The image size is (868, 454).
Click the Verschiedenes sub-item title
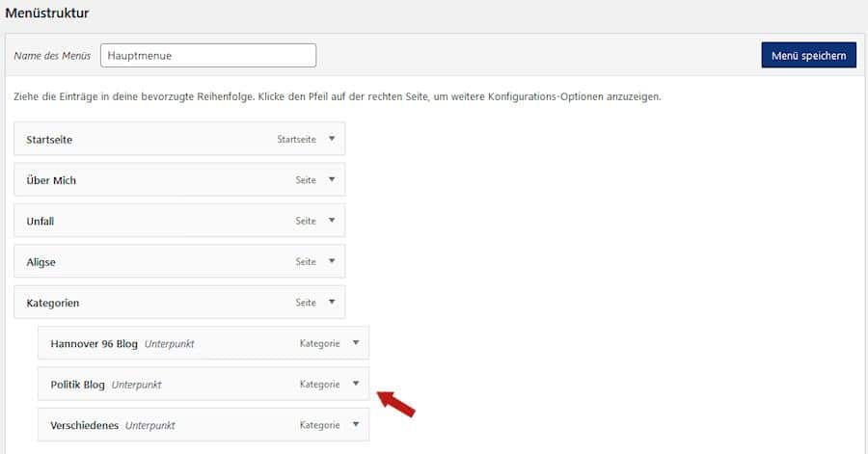(x=84, y=425)
